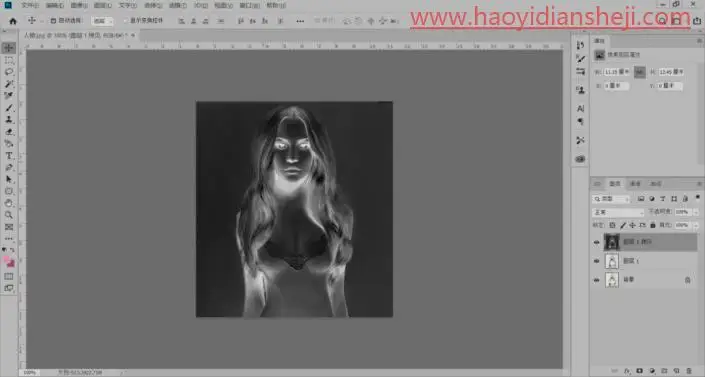
Task: Click the width W input field
Action: pos(617,72)
